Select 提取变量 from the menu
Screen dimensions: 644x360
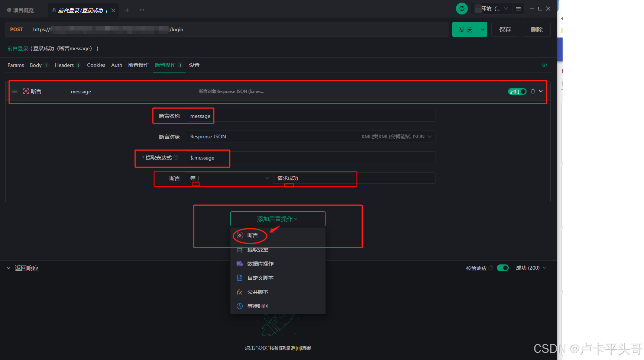(x=278, y=250)
